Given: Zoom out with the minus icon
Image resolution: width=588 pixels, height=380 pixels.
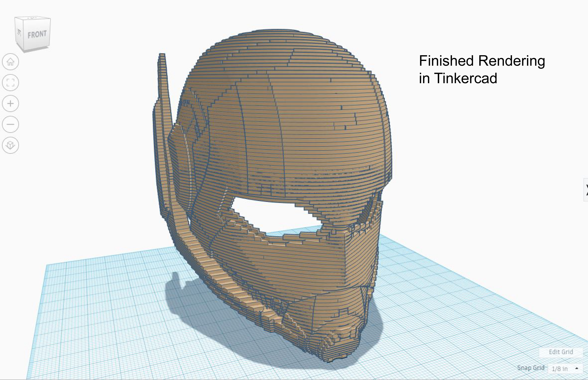Looking at the screenshot, I should click(x=10, y=124).
